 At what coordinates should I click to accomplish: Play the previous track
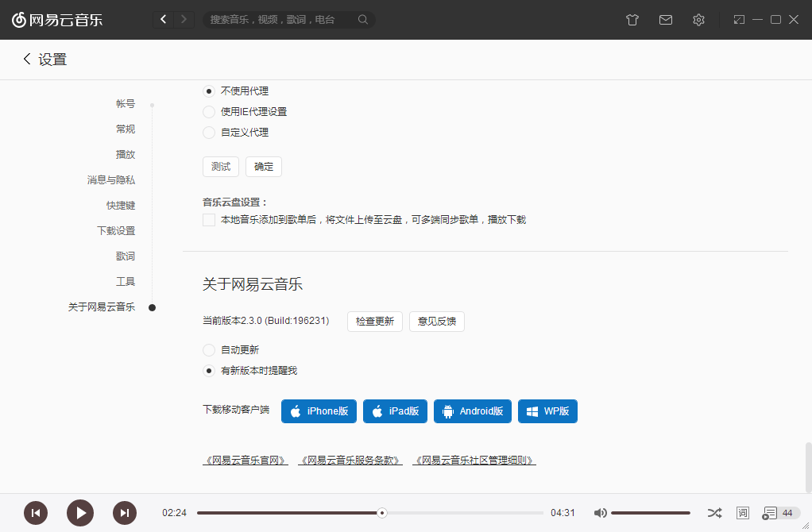pyautogui.click(x=36, y=513)
